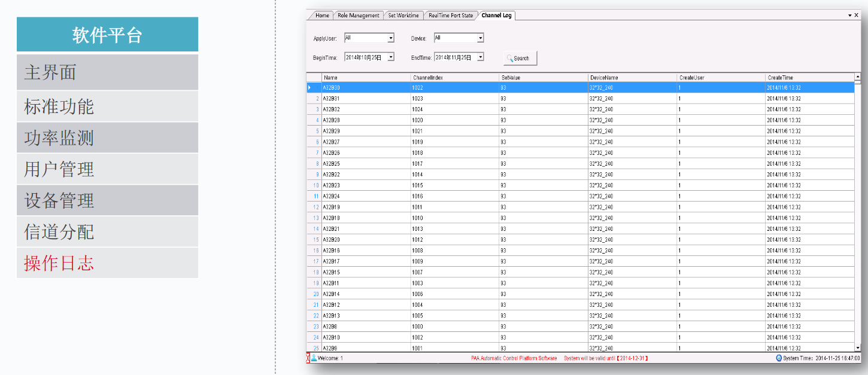Click the EndTime date text 2014年11月25日

click(x=453, y=57)
